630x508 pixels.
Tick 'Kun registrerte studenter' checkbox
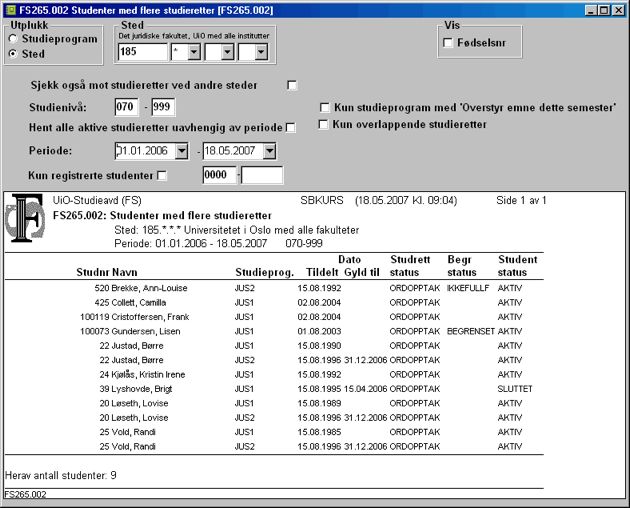162,176
